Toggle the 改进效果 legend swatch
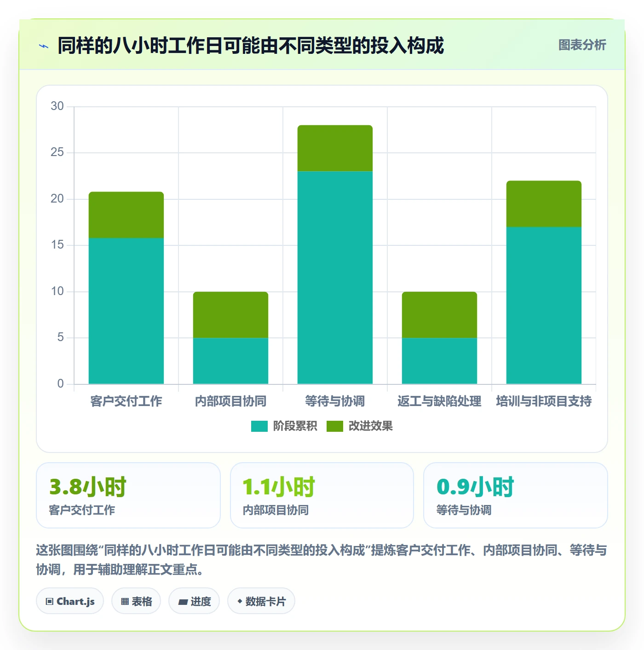The image size is (644, 650). pyautogui.click(x=335, y=426)
